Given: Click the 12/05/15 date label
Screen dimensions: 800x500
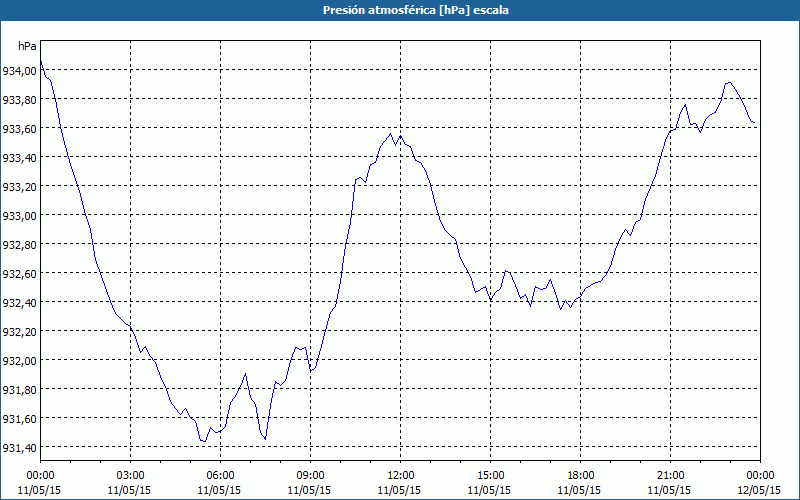Looking at the screenshot, I should [759, 490].
